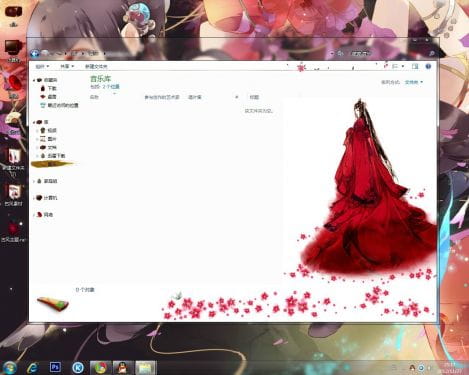Sort by the # column header
Image resolution: width=469 pixels, height=375 pixels.
(237, 97)
